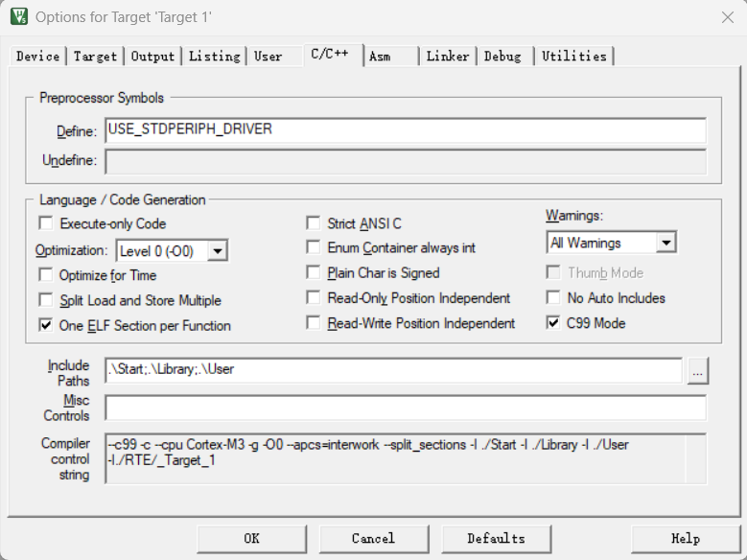Select the Listing tab
The width and height of the screenshot is (747, 560).
pyautogui.click(x=215, y=57)
